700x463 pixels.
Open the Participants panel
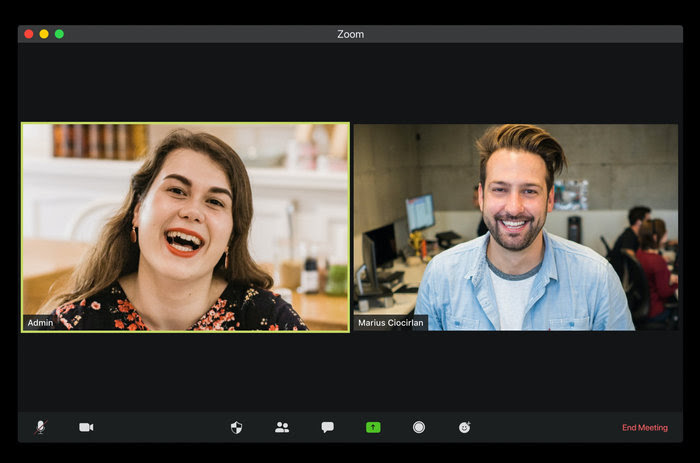click(282, 427)
